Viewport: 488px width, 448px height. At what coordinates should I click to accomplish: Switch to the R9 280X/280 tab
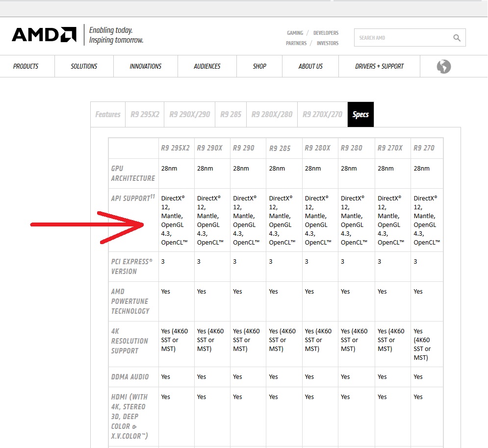pos(272,115)
